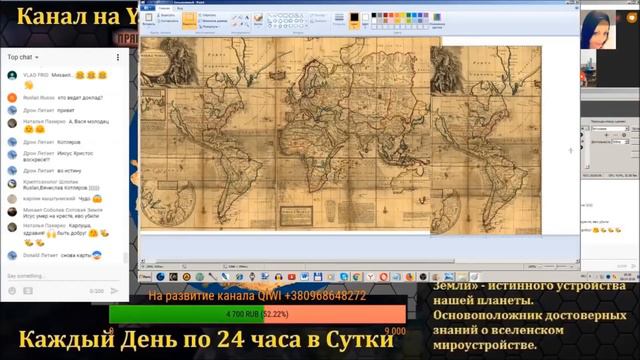The image size is (640, 360).
Task: Click the chat Say something input field
Action: 63,276
